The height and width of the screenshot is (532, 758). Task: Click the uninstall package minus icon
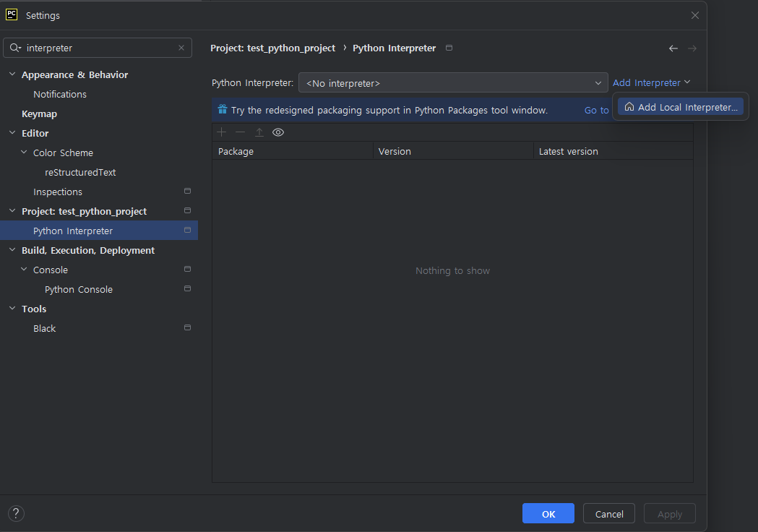point(241,132)
